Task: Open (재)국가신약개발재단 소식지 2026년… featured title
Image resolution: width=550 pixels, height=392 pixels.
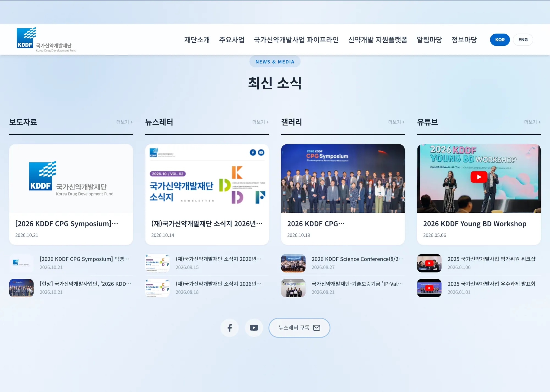Action: [x=207, y=224]
